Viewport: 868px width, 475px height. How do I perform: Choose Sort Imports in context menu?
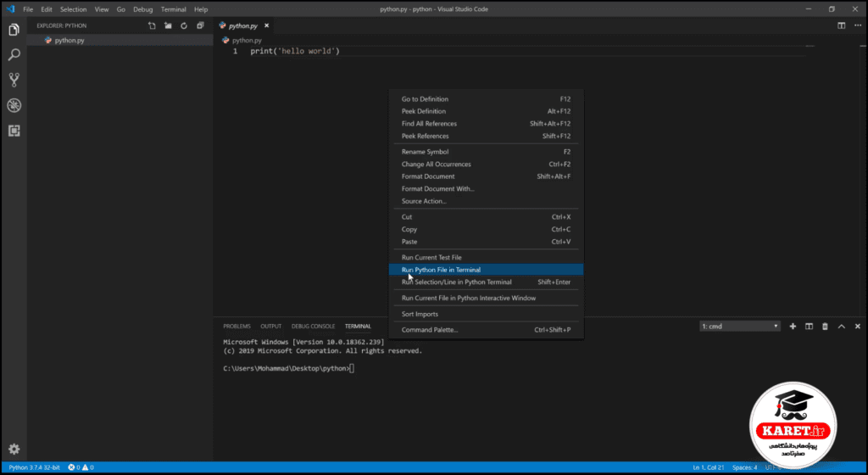tap(486, 314)
